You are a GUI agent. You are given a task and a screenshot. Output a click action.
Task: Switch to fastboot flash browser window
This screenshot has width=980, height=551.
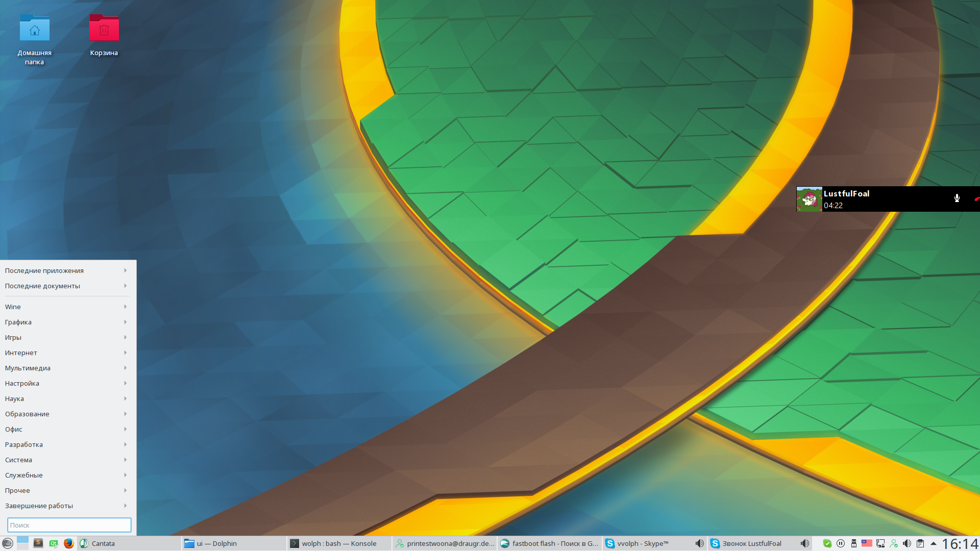[550, 543]
